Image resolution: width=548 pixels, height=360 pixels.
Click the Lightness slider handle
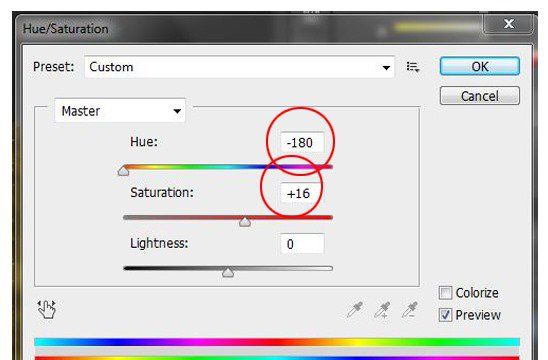[228, 272]
